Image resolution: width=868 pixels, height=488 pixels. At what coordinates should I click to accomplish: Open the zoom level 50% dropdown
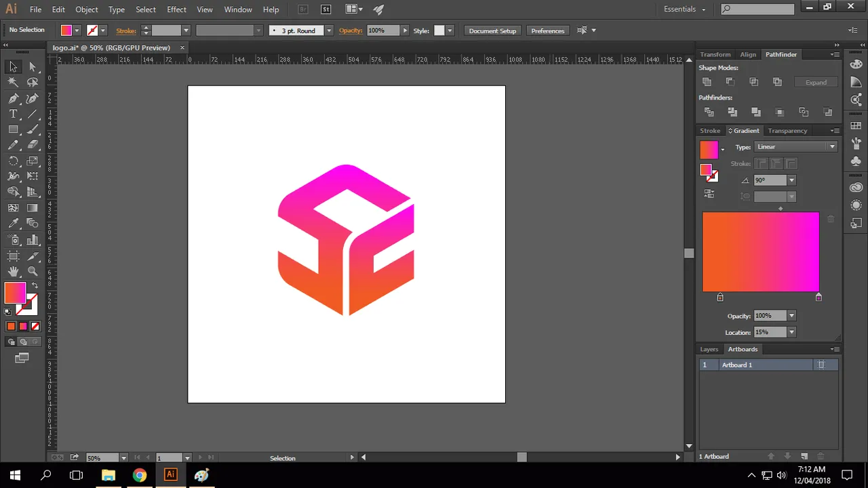tap(123, 458)
